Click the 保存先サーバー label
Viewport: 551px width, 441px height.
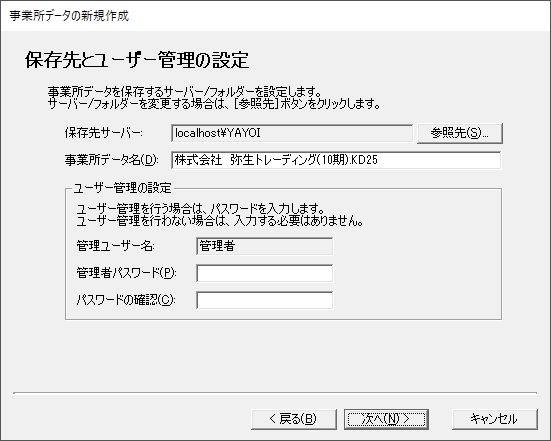click(104, 133)
